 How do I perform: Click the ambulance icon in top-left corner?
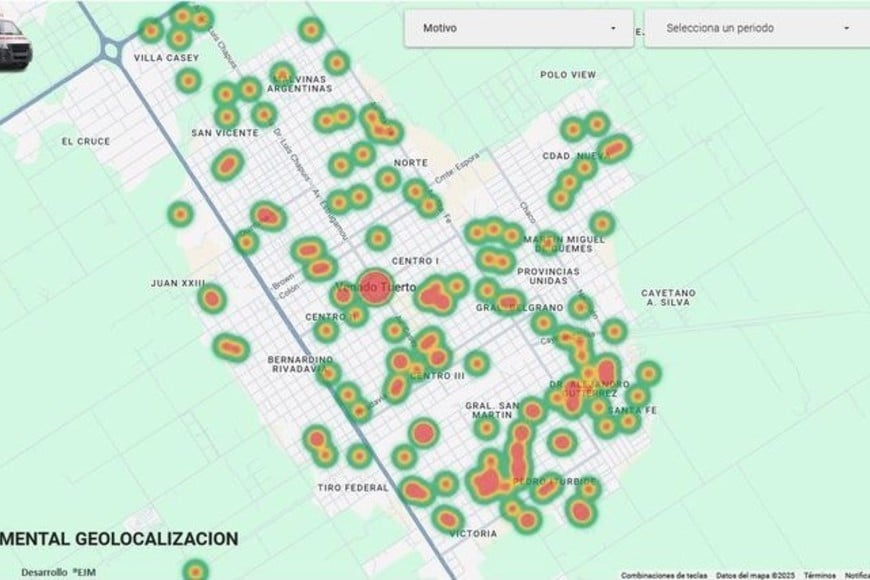pos(14,43)
